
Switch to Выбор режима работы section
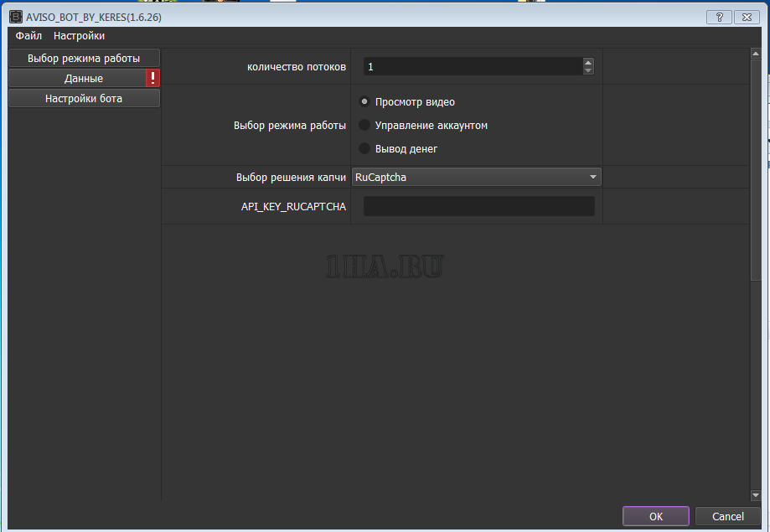click(83, 58)
